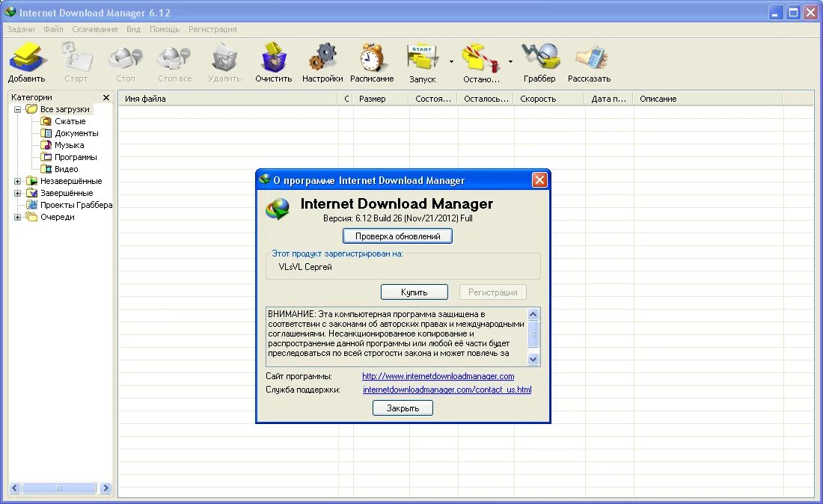Click the Удалить toolbar icon
The width and height of the screenshot is (823, 504).
(x=224, y=57)
